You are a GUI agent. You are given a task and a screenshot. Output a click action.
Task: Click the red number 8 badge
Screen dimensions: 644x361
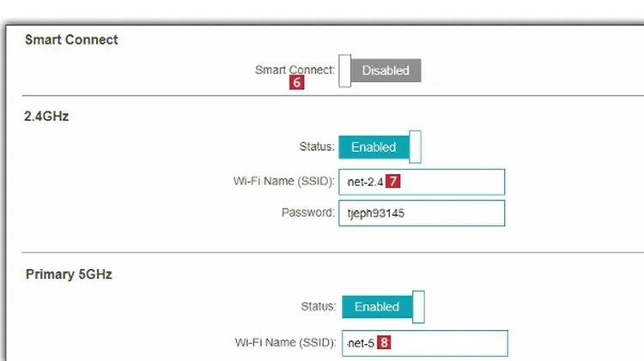point(384,342)
